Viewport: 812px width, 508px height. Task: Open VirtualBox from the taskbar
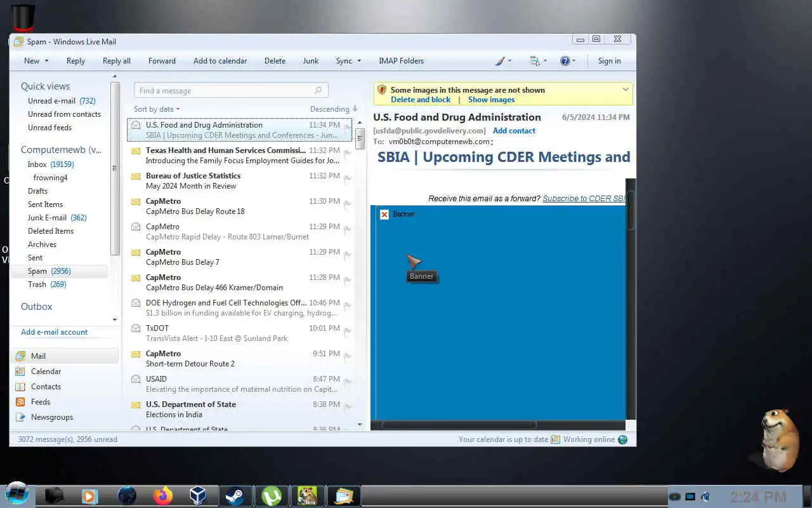click(199, 495)
